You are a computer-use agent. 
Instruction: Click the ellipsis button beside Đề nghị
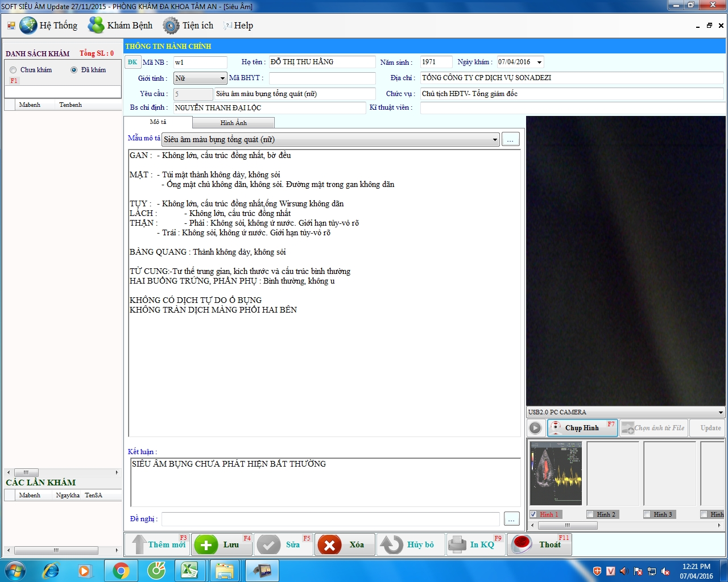tap(511, 519)
